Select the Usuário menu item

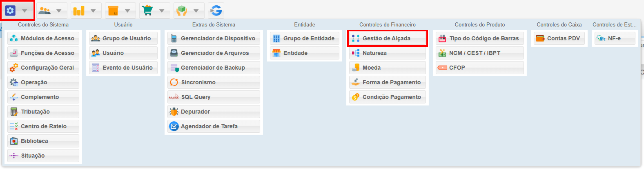point(123,53)
